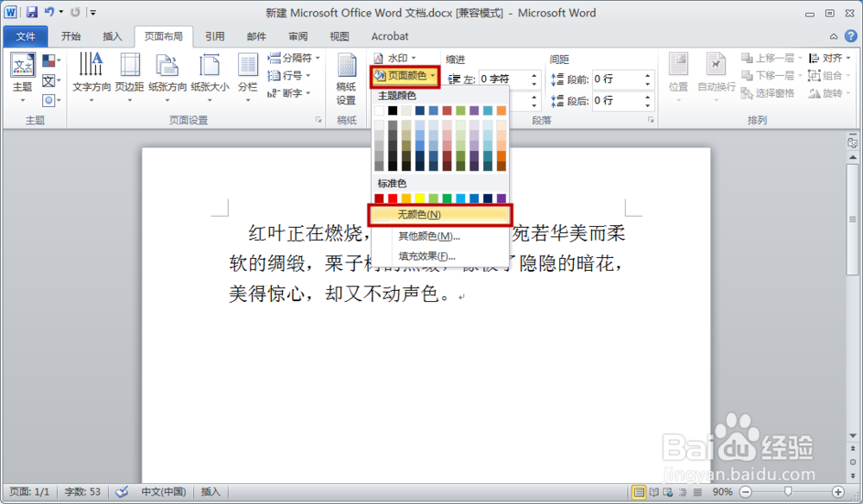Click the theme effects icon
863x504 pixels.
pos(51,100)
